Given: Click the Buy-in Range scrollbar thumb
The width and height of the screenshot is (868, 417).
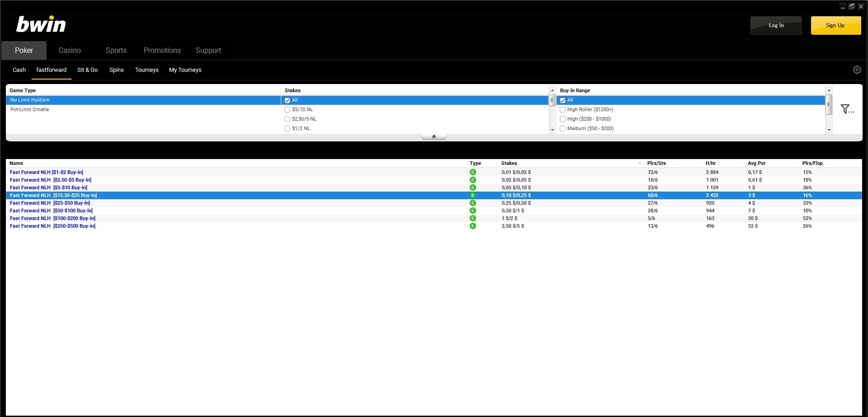Looking at the screenshot, I should (829, 104).
